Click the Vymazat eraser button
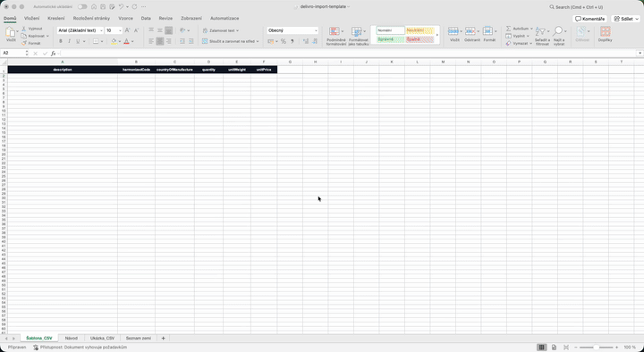Image resolution: width=644 pixels, height=352 pixels. [x=518, y=43]
